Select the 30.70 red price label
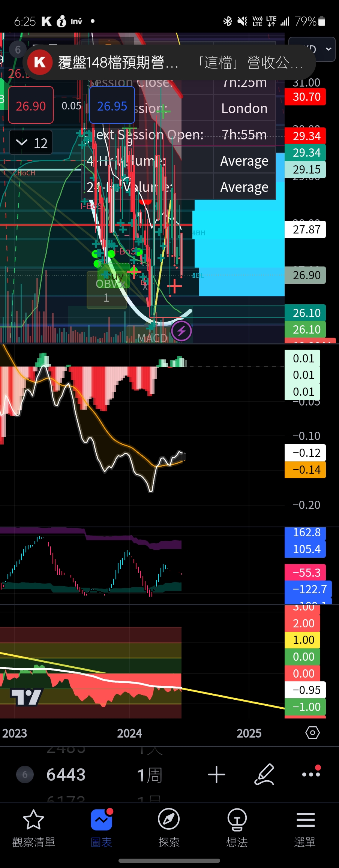The image size is (339, 868). click(x=305, y=97)
